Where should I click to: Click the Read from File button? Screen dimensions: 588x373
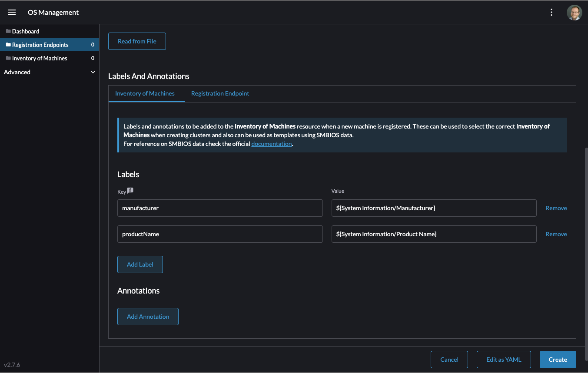[x=137, y=41]
